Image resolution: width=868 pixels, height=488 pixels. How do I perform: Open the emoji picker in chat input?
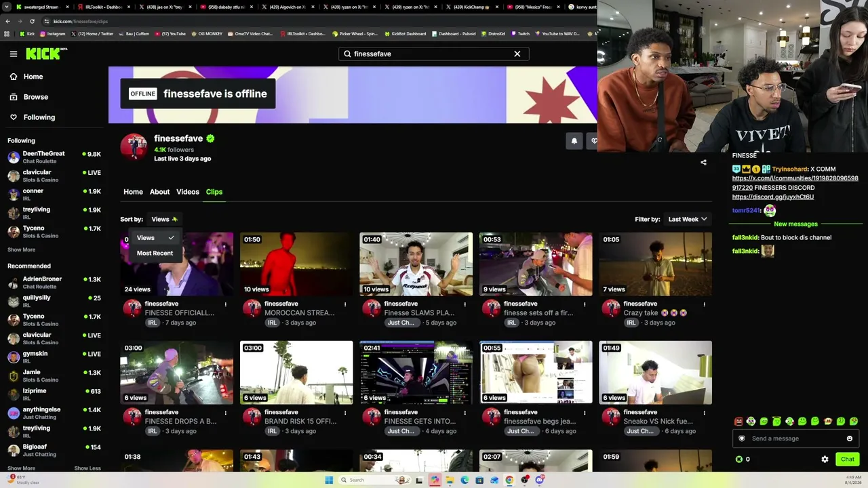coord(850,439)
